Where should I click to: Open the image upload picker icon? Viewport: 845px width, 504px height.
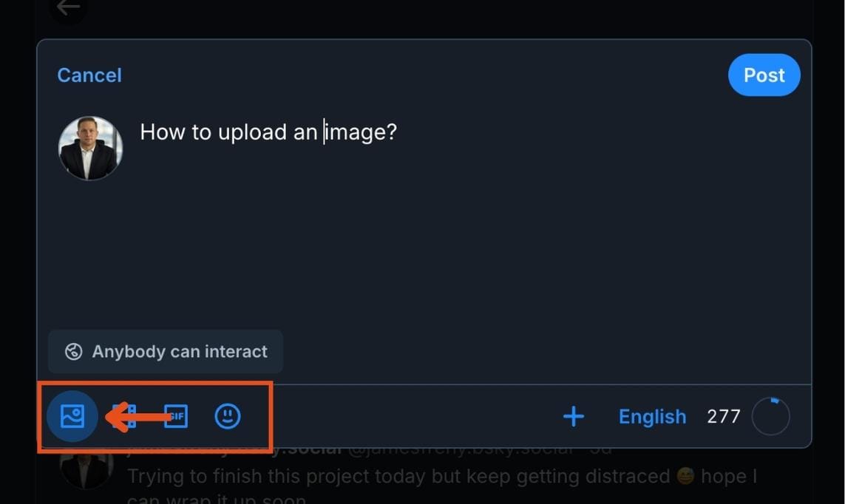point(72,416)
